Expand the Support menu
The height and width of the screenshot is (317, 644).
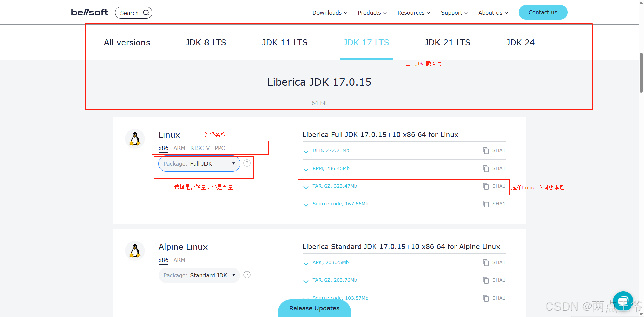[454, 13]
